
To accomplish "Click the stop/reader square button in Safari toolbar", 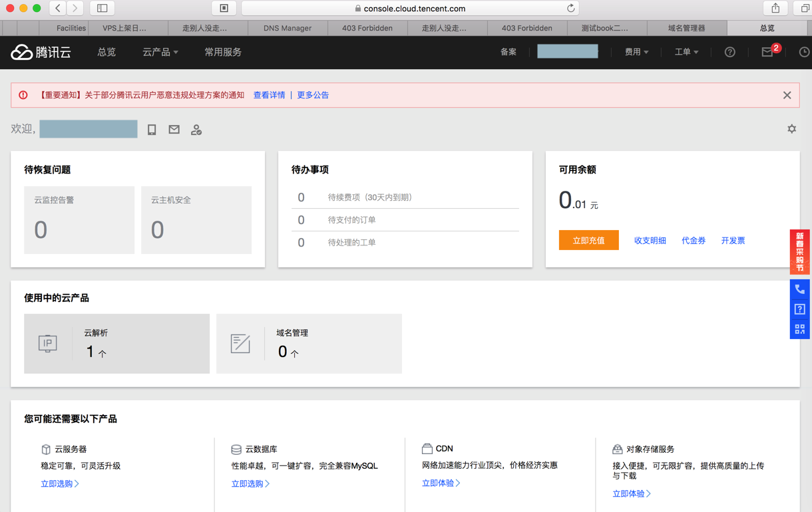I will pyautogui.click(x=224, y=8).
